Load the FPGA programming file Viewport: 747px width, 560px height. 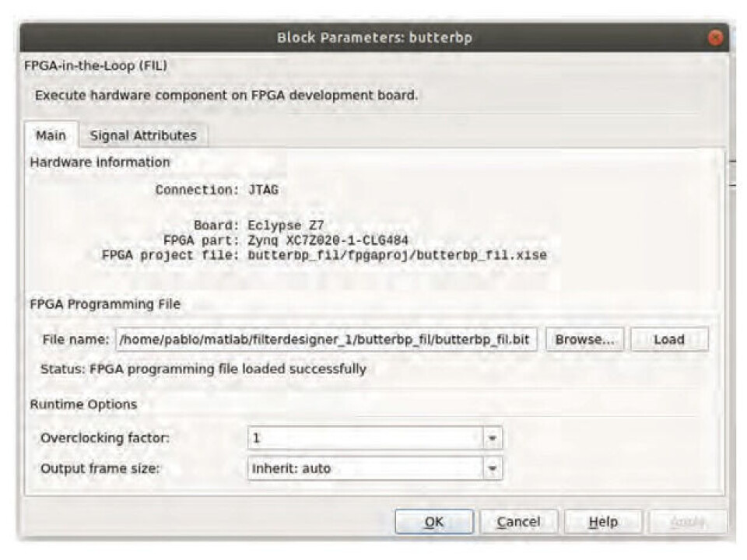[669, 340]
